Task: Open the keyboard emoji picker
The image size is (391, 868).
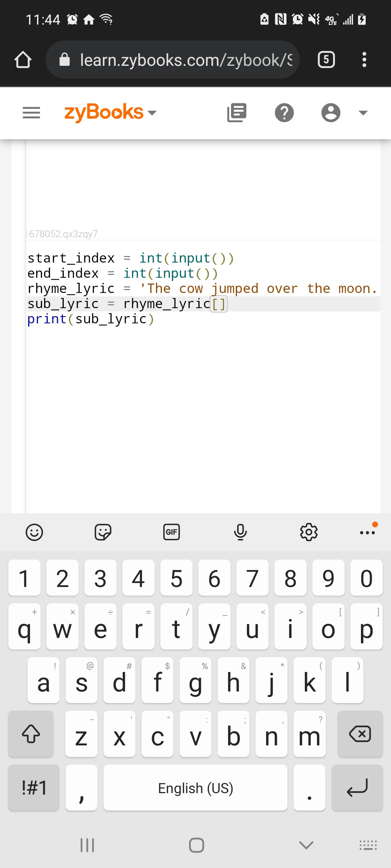Action: click(x=34, y=532)
